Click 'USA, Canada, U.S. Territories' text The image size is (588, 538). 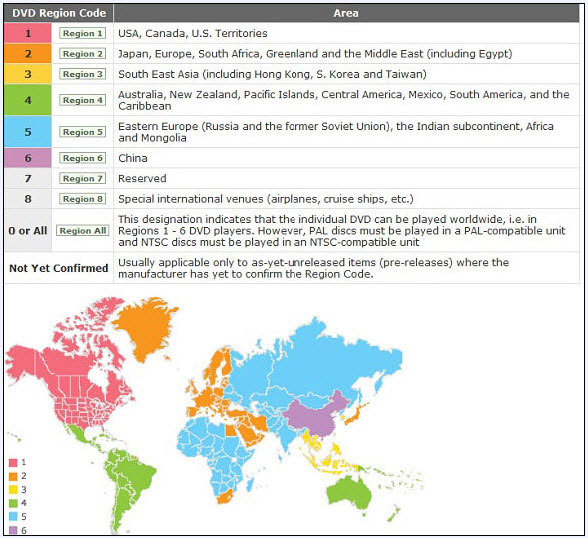coord(193,33)
